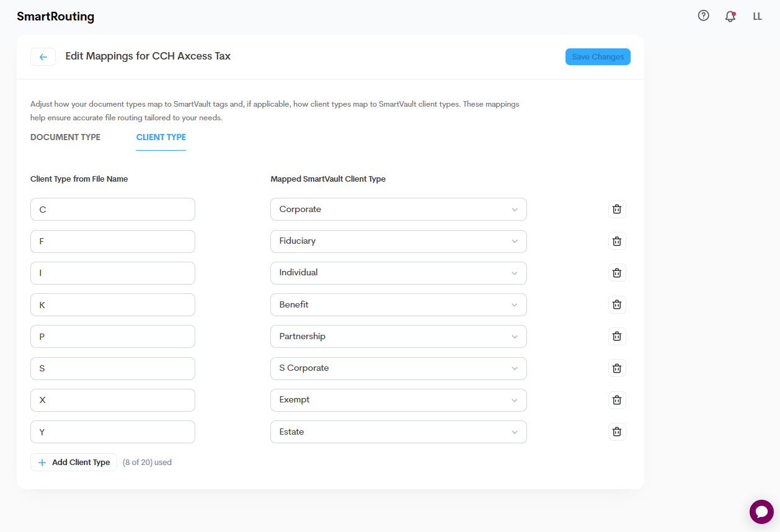This screenshot has width=780, height=532.
Task: Open the chat support bubble
Action: coord(761,512)
